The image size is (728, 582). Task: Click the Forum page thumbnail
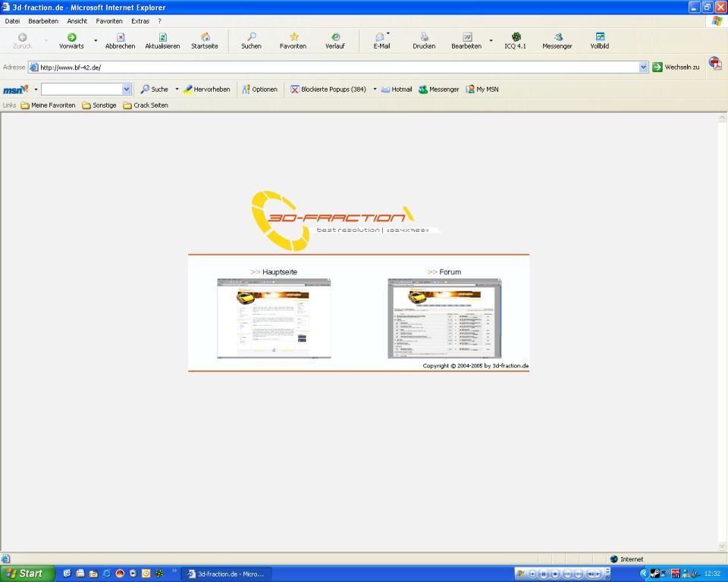pos(444,318)
